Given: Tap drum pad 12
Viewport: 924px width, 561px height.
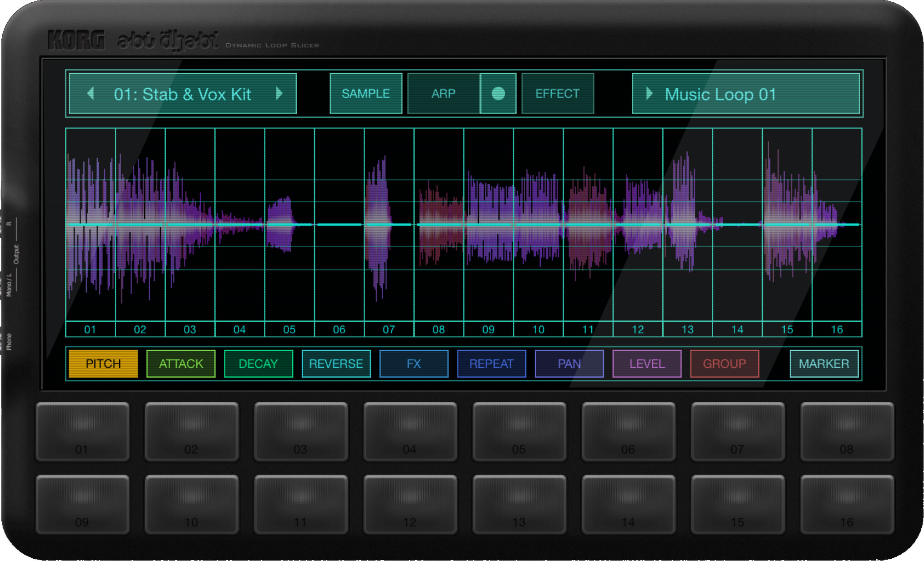Looking at the screenshot, I should tap(410, 504).
